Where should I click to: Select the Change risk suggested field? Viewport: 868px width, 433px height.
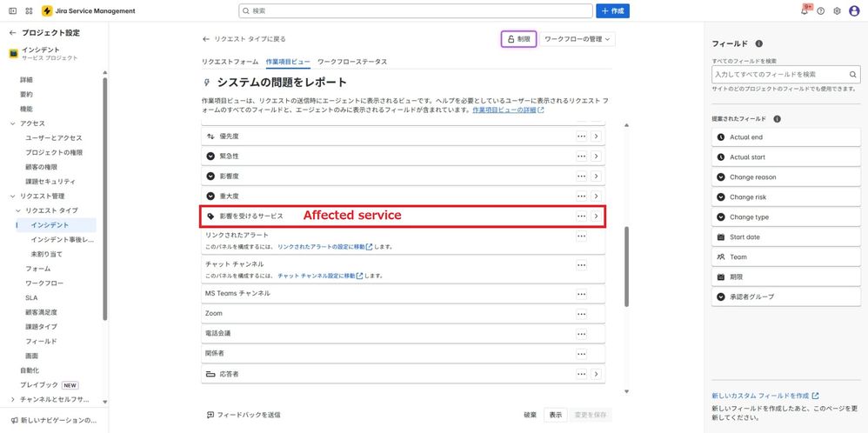[786, 197]
